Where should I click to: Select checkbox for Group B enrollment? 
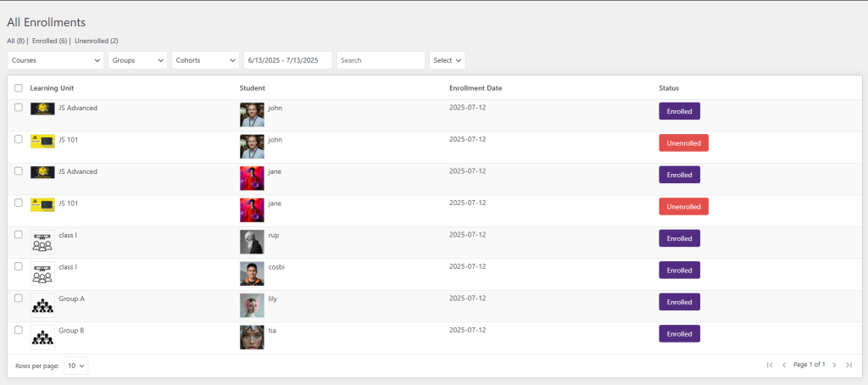click(x=19, y=330)
